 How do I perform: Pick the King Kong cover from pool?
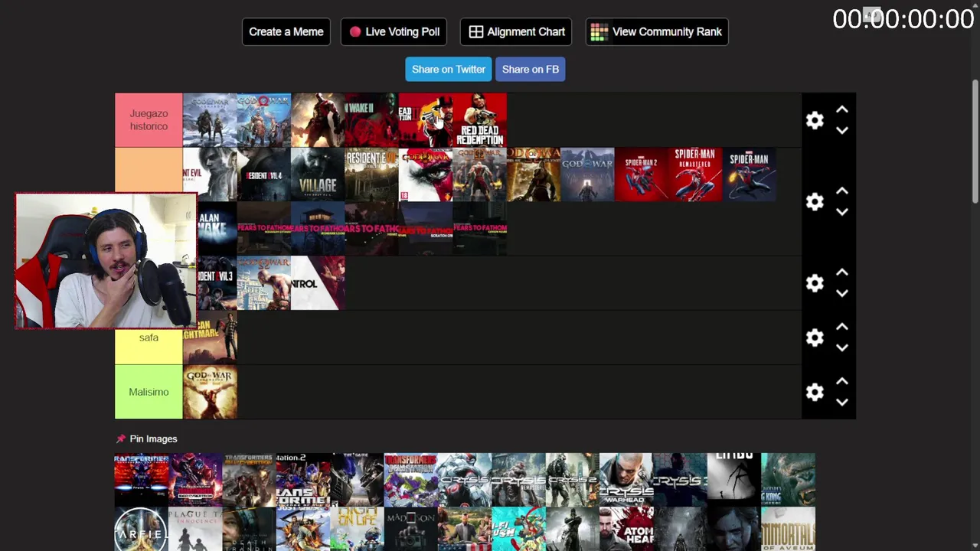click(x=789, y=480)
